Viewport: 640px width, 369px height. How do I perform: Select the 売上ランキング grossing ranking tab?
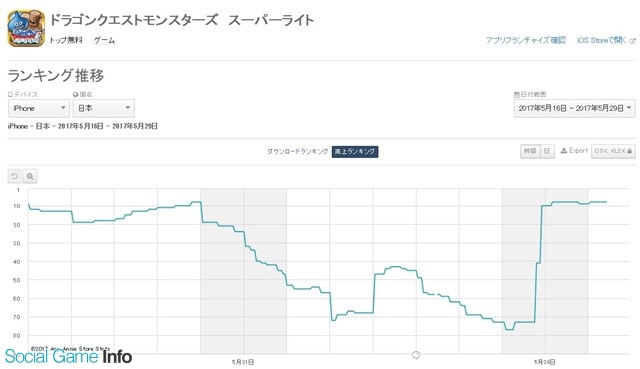pos(355,151)
